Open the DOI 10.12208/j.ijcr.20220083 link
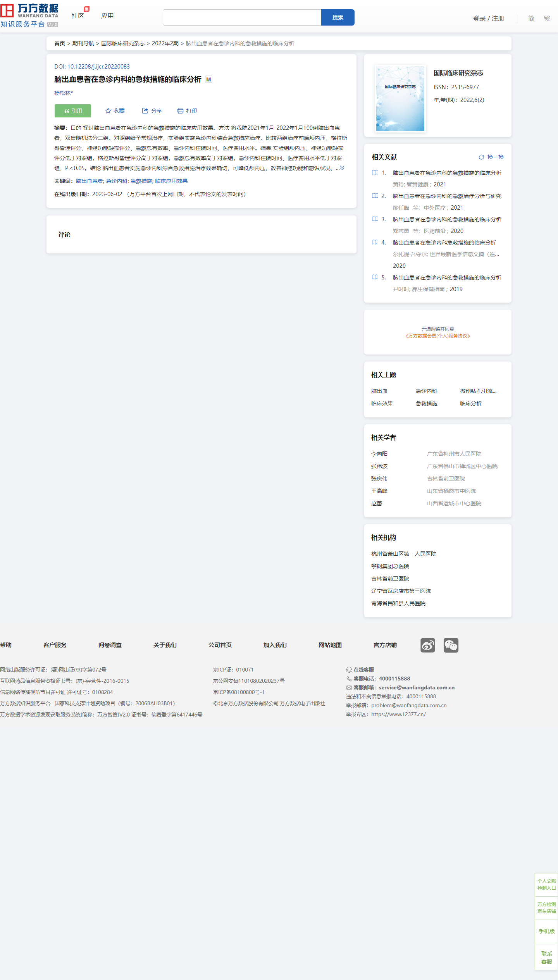 [98, 67]
